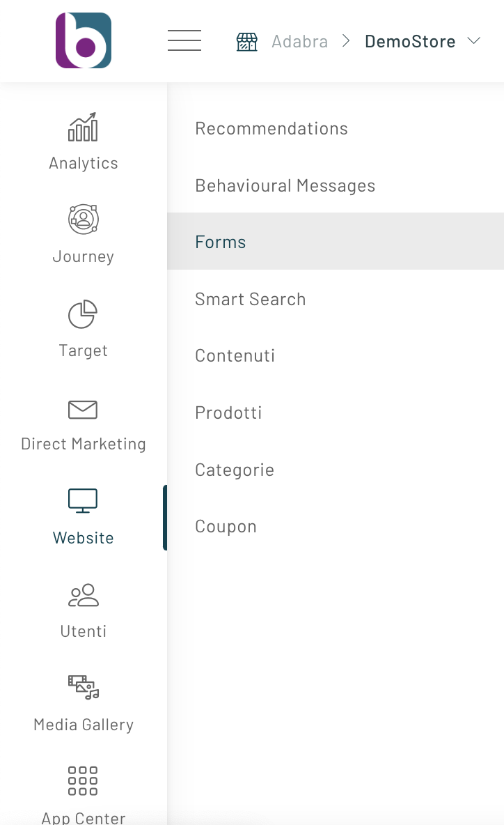Open the App Center grid icon
This screenshot has height=825, width=504.
tap(83, 780)
